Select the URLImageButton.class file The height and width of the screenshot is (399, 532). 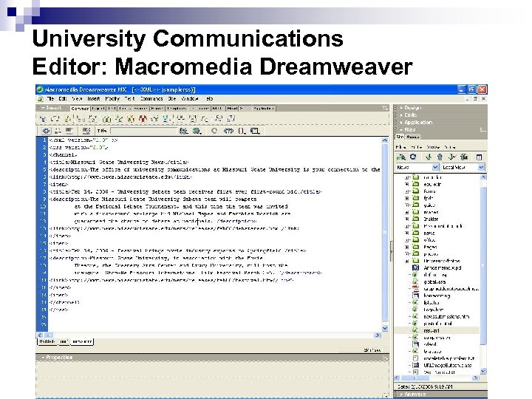click(447, 366)
